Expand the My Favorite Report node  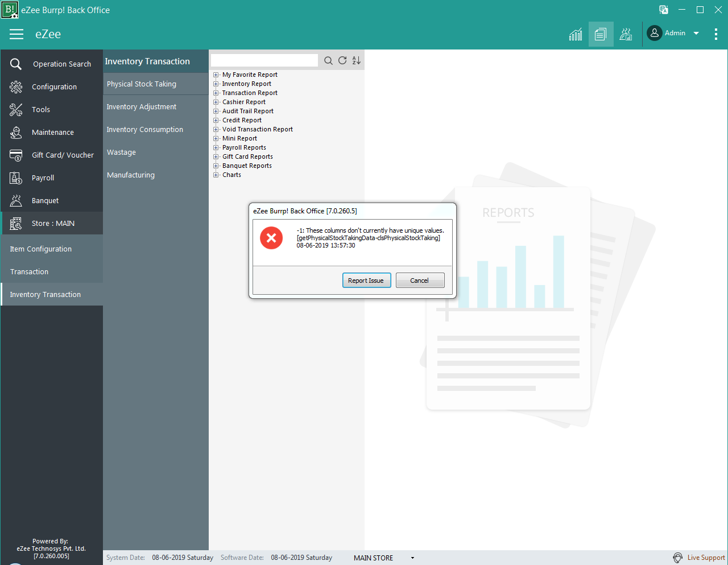[216, 75]
